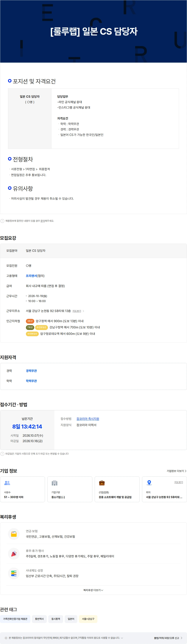Click the info icon beside 마감일 notice
The height and width of the screenshot is (644, 187).
(2, 454)
